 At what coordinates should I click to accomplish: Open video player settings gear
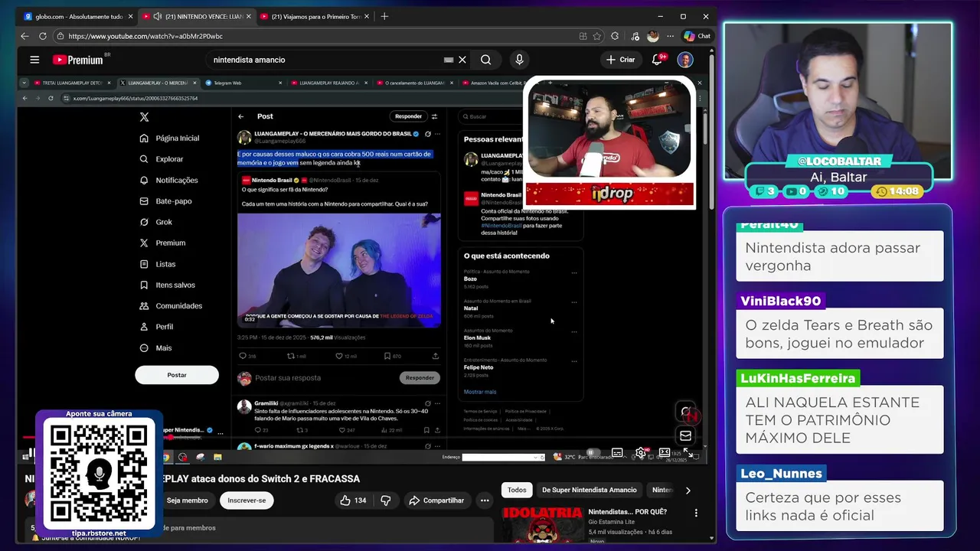point(641,453)
